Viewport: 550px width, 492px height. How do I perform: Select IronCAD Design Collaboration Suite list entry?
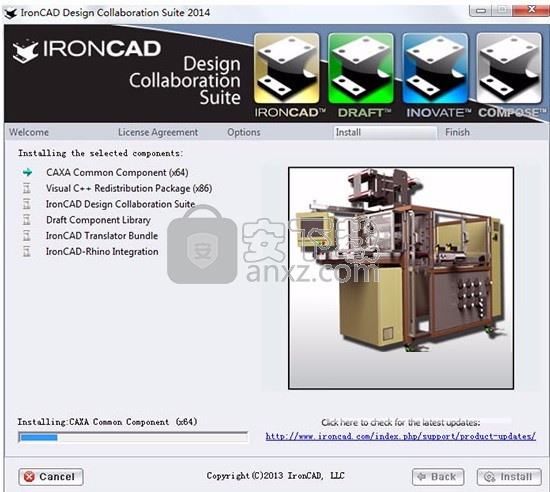coord(120,204)
